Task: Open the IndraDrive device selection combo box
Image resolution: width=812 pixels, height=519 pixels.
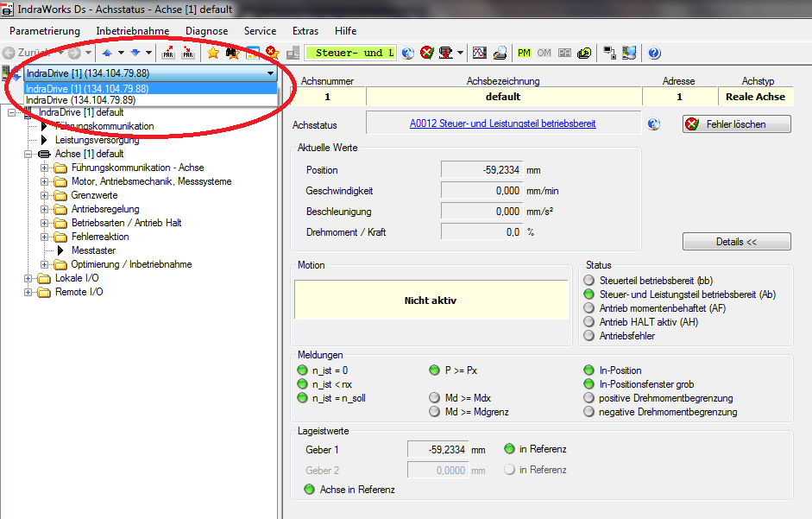Action: point(151,73)
